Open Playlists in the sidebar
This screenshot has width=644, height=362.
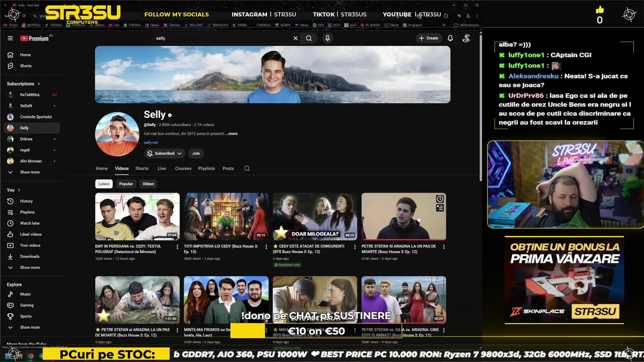click(32, 212)
